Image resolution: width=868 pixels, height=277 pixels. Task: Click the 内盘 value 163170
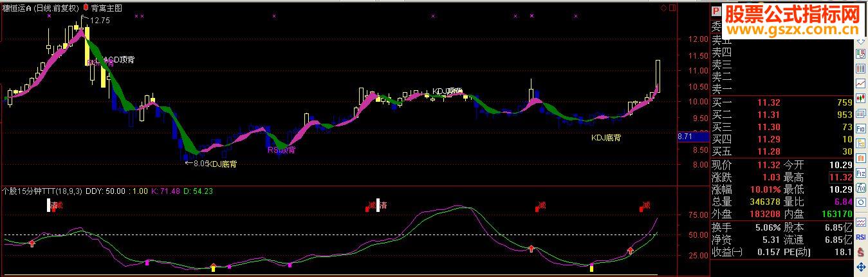click(x=836, y=214)
